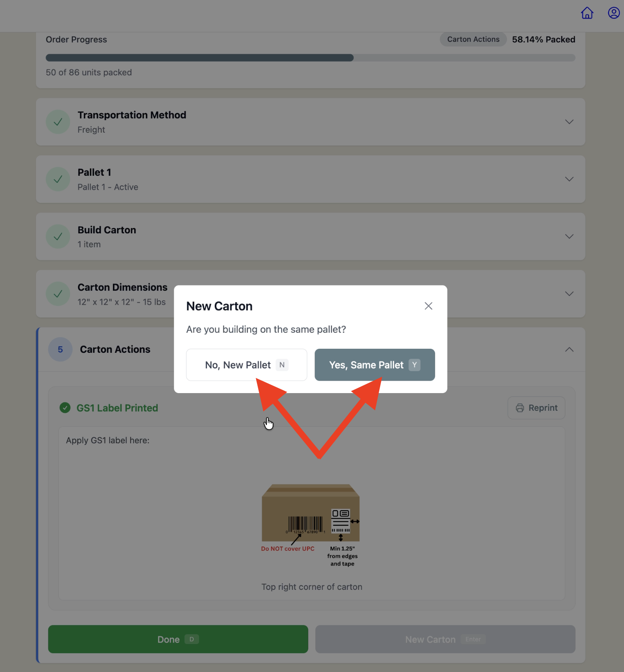Image resolution: width=624 pixels, height=672 pixels.
Task: Click '1 item' under Build Carton
Action: click(x=89, y=244)
